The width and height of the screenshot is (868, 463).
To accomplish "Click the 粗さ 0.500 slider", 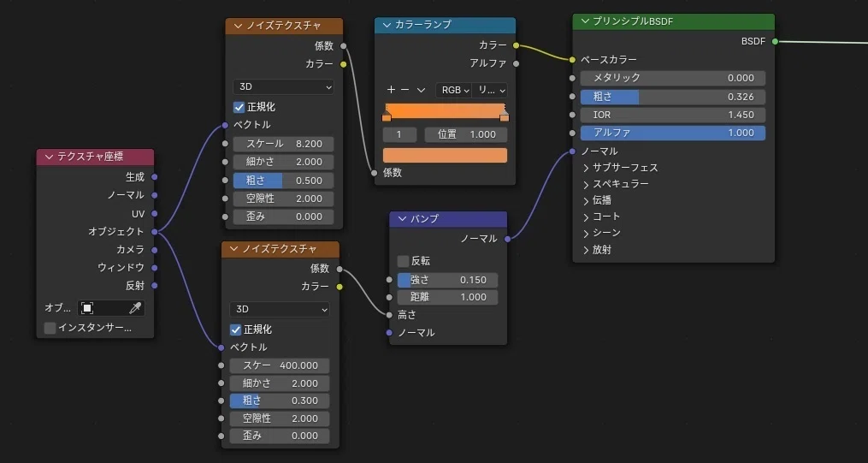I will pos(283,181).
